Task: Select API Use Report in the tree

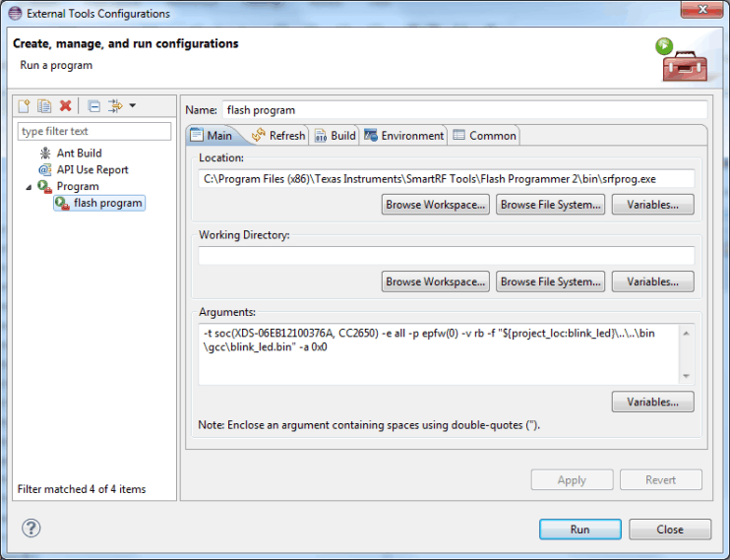Action: tap(92, 169)
